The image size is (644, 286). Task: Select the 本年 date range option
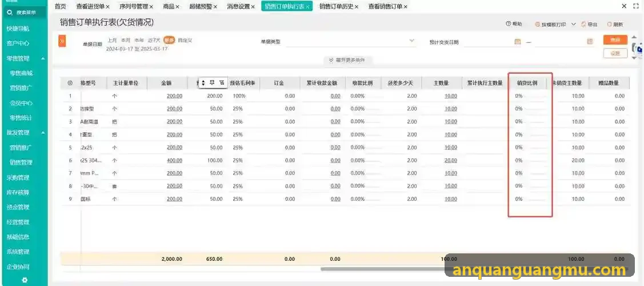click(x=139, y=40)
